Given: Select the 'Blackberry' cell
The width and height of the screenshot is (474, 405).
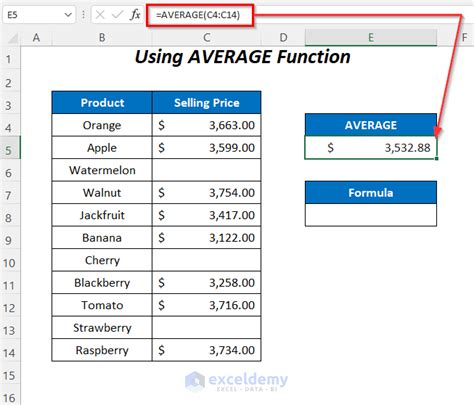Looking at the screenshot, I should (102, 283).
